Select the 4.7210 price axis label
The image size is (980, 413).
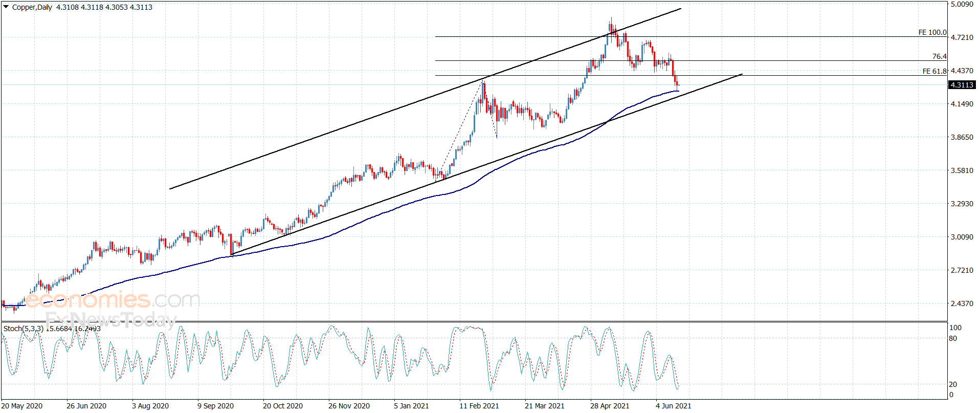tap(962, 37)
